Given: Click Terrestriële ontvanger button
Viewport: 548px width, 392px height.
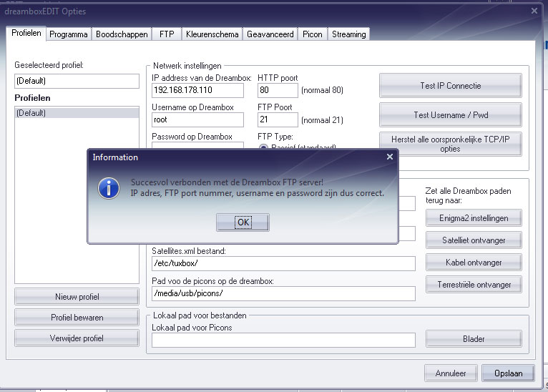Looking at the screenshot, I should (474, 285).
